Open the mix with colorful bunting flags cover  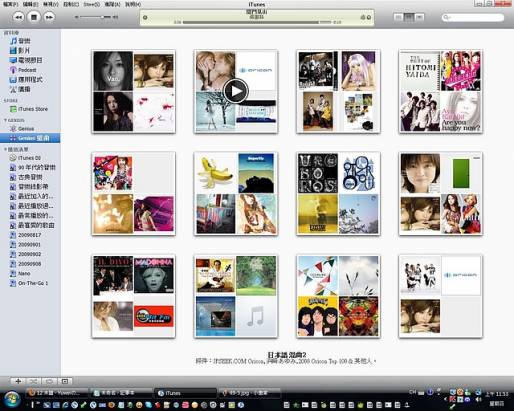click(338, 296)
